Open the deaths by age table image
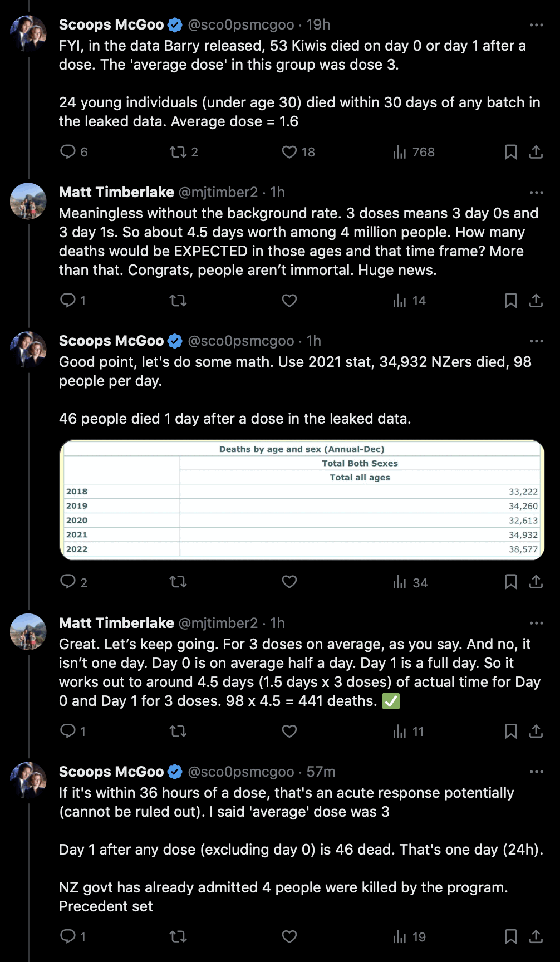This screenshot has width=560, height=962. click(302, 499)
